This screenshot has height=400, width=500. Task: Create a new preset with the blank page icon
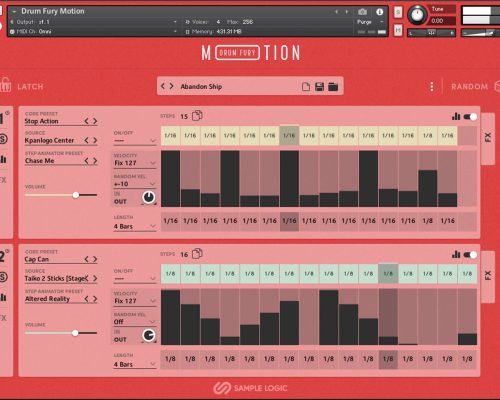(x=306, y=87)
